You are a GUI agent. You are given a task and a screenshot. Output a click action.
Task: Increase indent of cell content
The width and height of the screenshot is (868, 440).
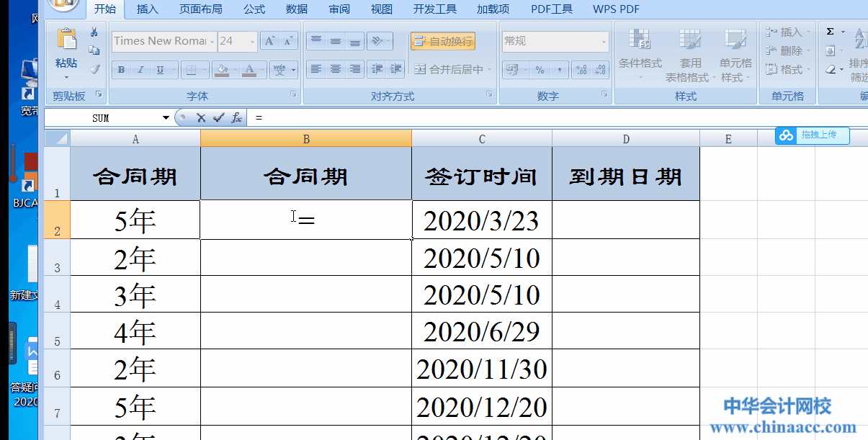395,70
